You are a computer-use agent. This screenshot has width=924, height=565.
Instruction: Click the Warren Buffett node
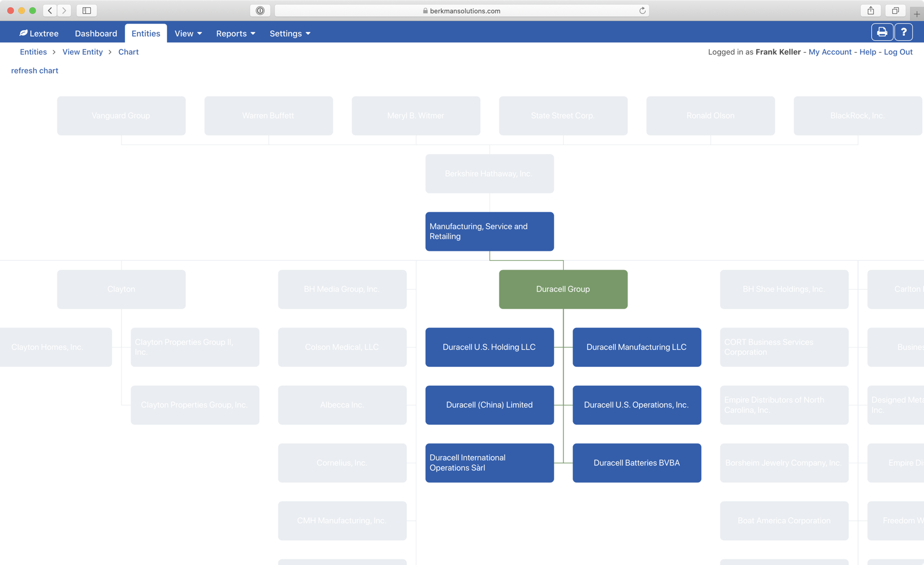tap(269, 116)
